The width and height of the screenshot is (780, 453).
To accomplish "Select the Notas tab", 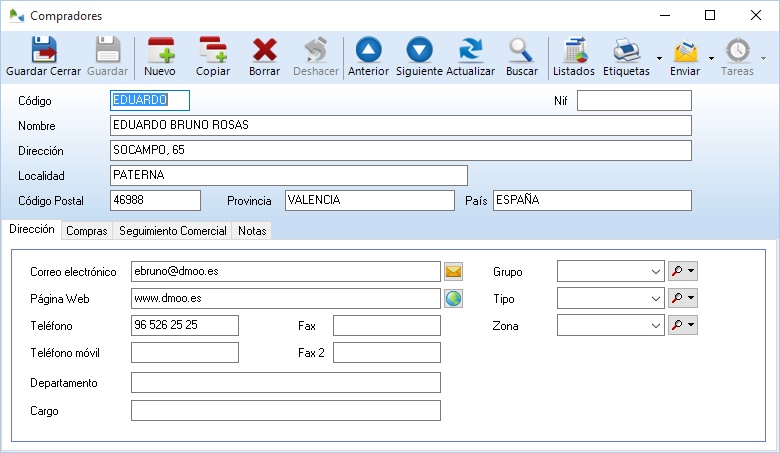I will [252, 231].
